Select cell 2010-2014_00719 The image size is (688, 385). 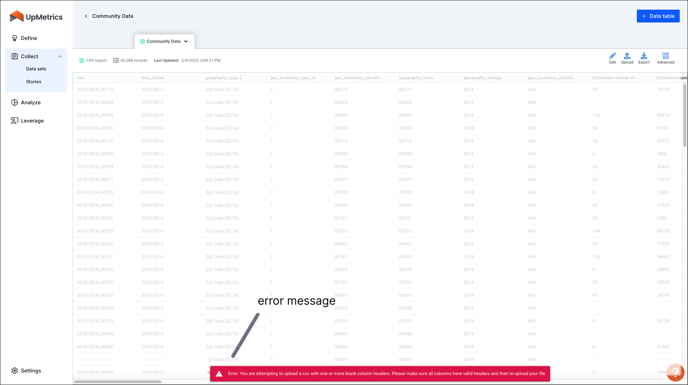(95, 141)
